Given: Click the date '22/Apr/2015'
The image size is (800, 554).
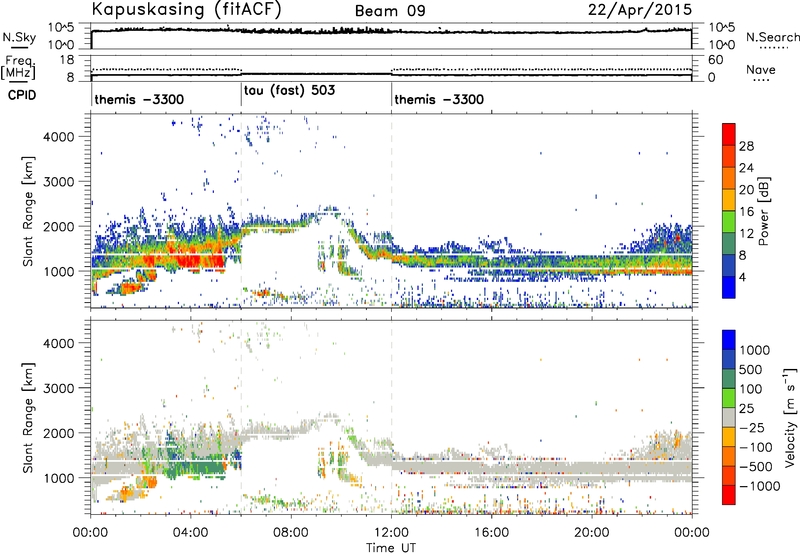Looking at the screenshot, I should point(640,10).
